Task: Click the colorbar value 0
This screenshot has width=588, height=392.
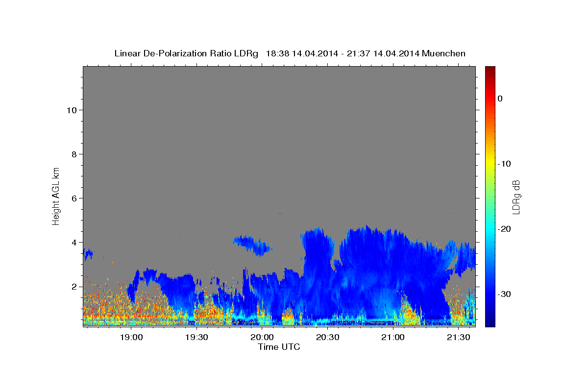Action: click(500, 98)
